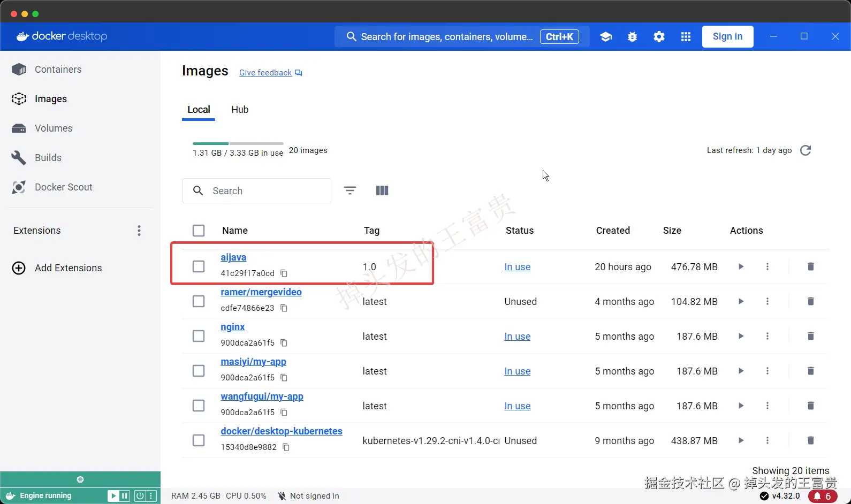851x504 pixels.
Task: Click In use status for nginx
Action: 518,337
